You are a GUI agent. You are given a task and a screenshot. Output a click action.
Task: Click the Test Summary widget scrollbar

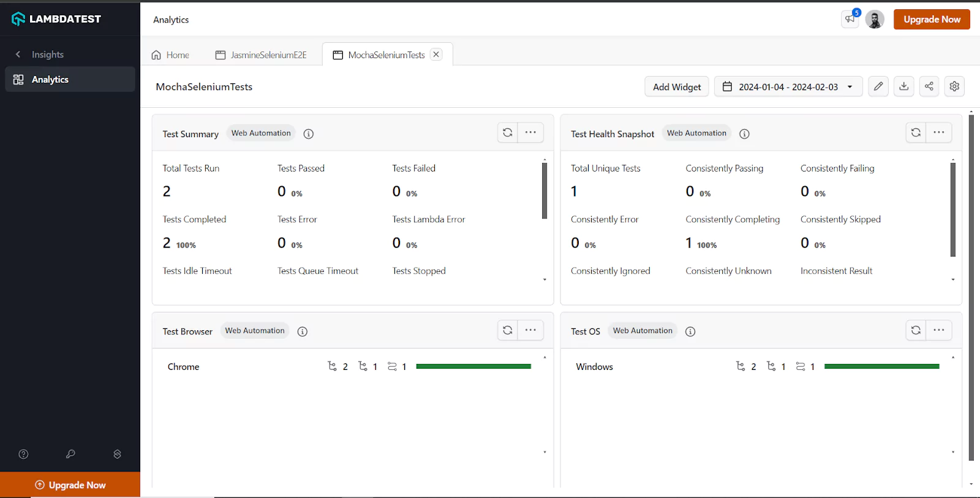pos(545,191)
